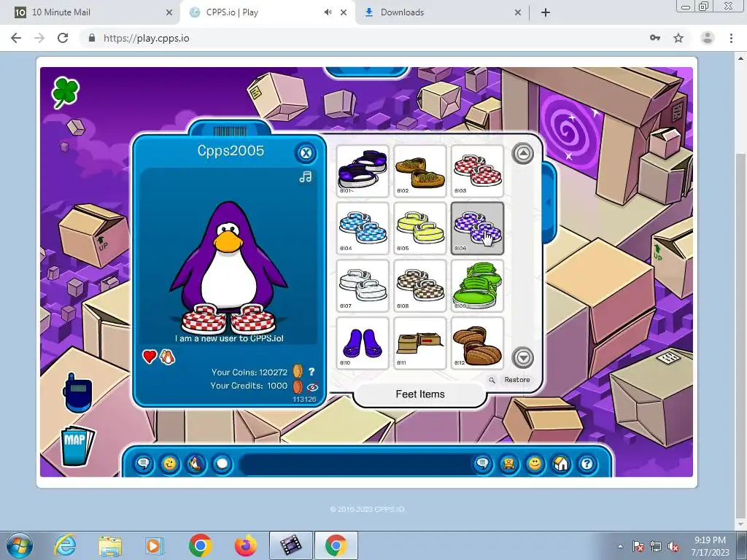747x560 pixels.
Task: Open the speech bubble at the left of the chat bar
Action: click(143, 463)
